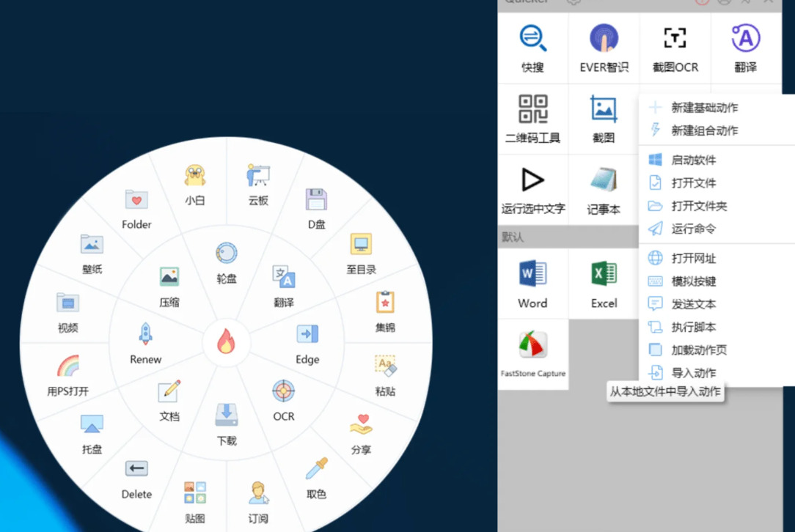
Task: Start FastStone Capture from the panel
Action: 533,354
